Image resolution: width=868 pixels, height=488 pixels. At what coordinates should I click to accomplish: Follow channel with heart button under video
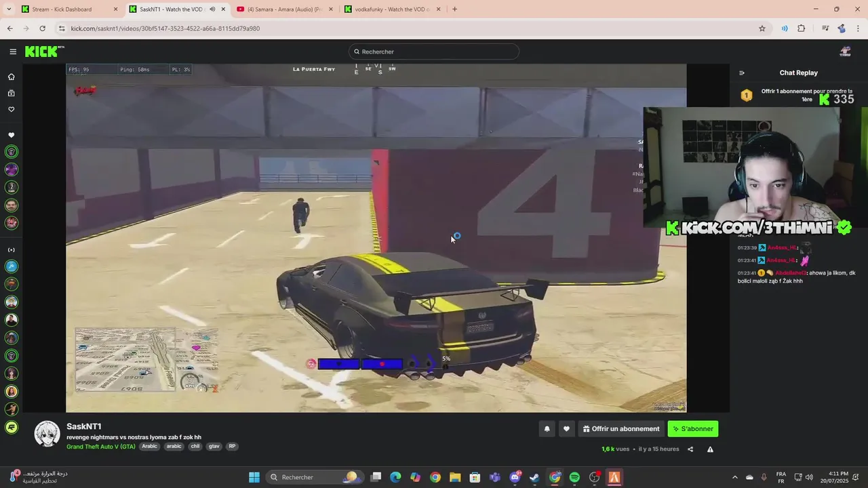[x=566, y=428]
